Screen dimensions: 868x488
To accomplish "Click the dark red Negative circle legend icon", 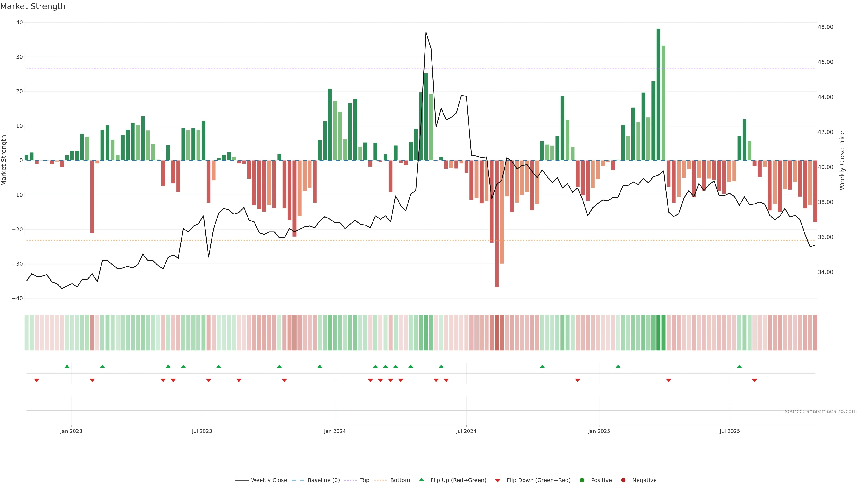I will point(623,480).
